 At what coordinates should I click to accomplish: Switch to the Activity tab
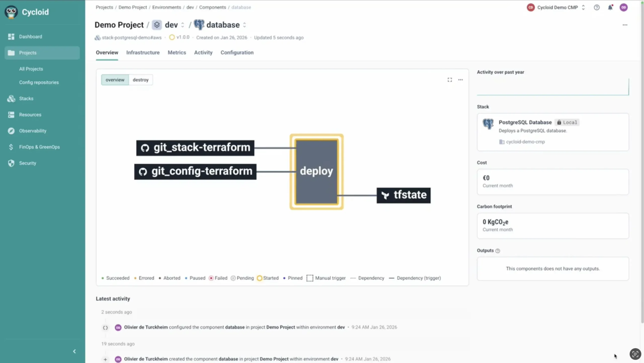coord(203,52)
